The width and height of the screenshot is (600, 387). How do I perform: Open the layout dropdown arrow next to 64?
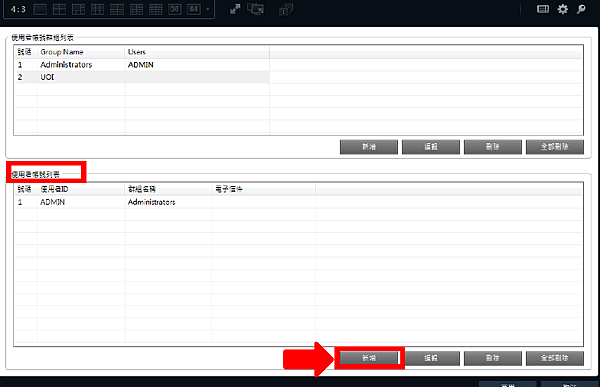[x=207, y=9]
